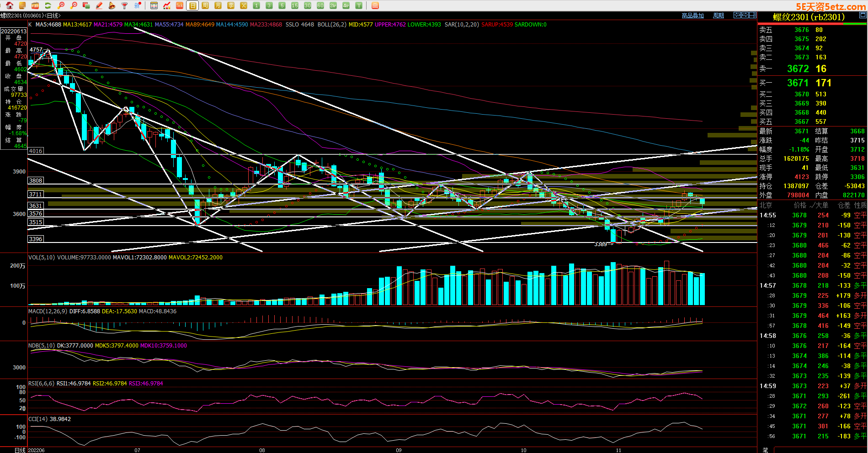This screenshot has width=868, height=453.
Task: Click the 3808 price level label
Action: (36, 180)
